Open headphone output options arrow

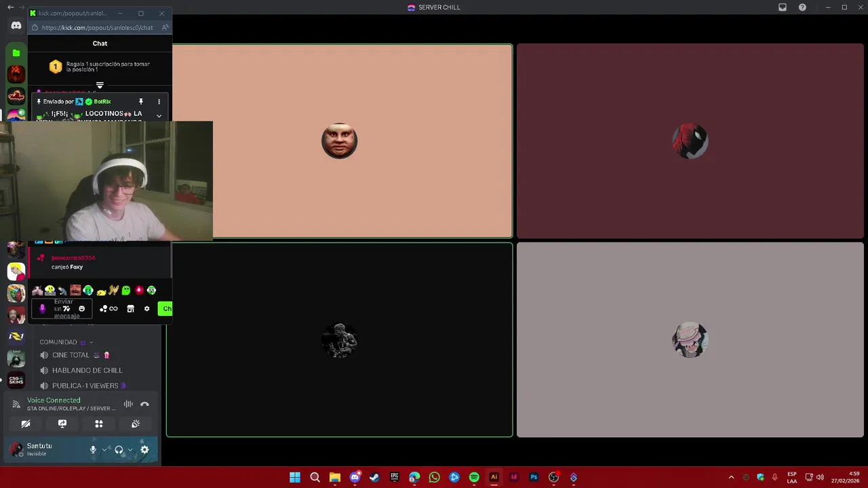pos(130,449)
